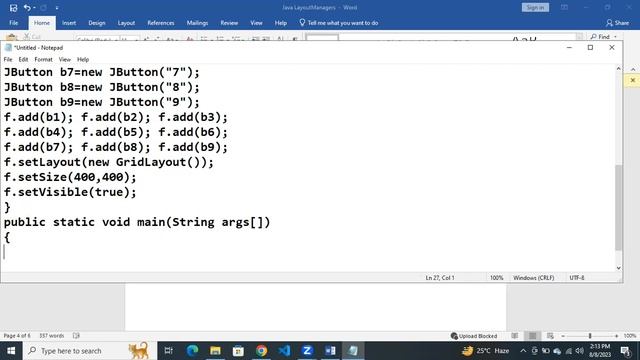640x360 pixels.
Task: Click the proofing check icon in Word status bar
Action: [76, 336]
